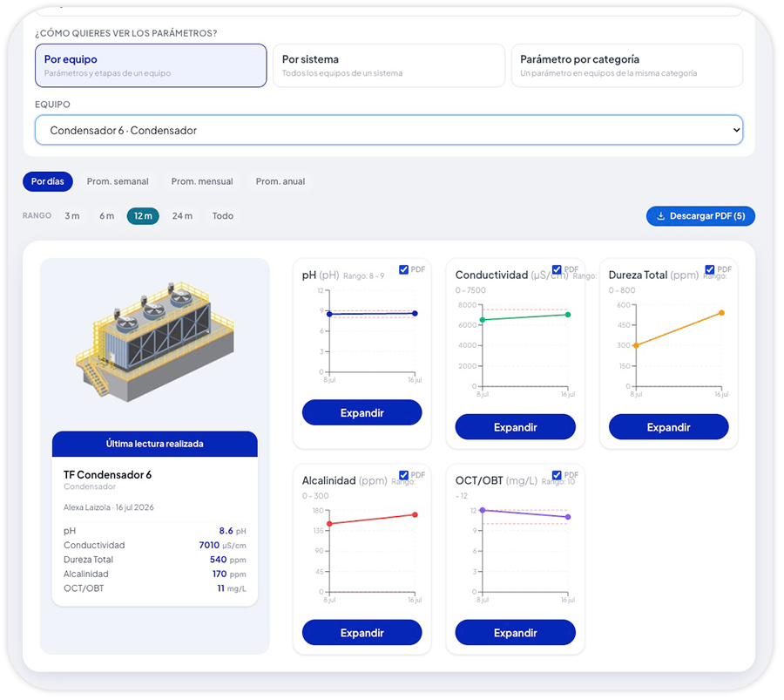Choose the Por sistema view option
The width and height of the screenshot is (784, 700).
click(x=389, y=65)
